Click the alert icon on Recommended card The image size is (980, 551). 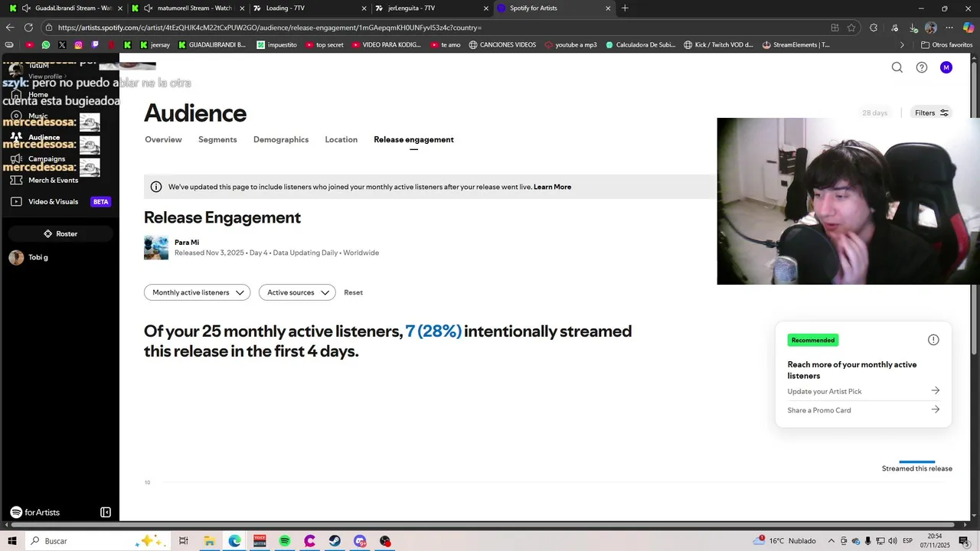[933, 340]
